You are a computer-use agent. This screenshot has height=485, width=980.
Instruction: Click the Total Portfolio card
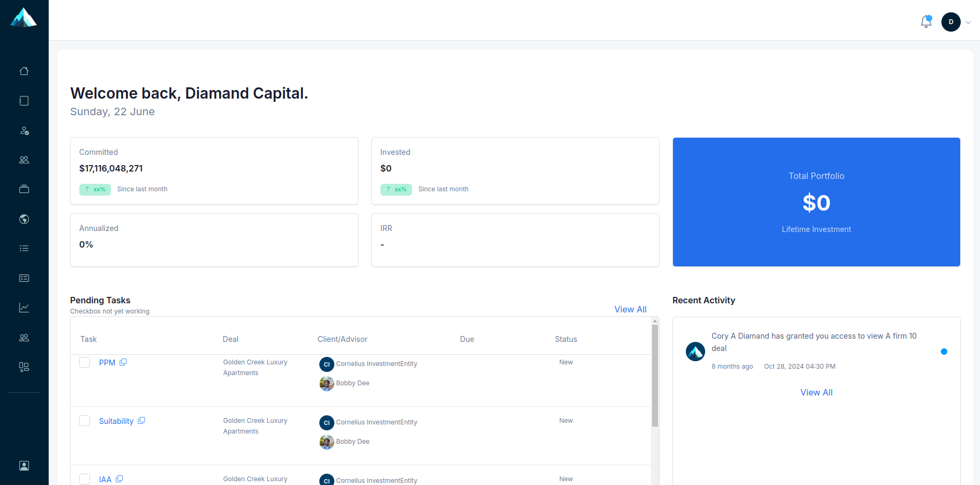[817, 202]
